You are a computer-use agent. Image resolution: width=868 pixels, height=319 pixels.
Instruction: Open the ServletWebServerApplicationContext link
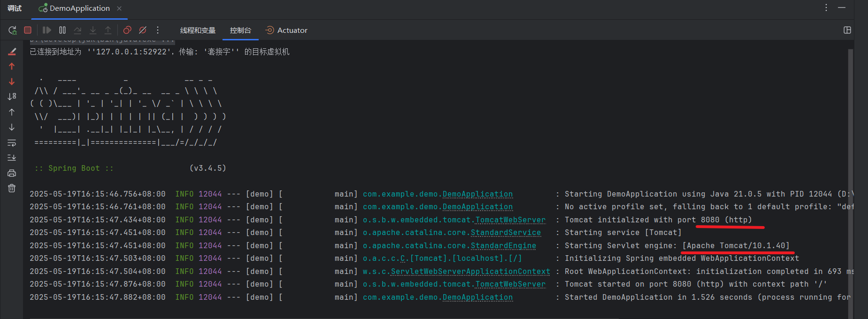point(470,272)
